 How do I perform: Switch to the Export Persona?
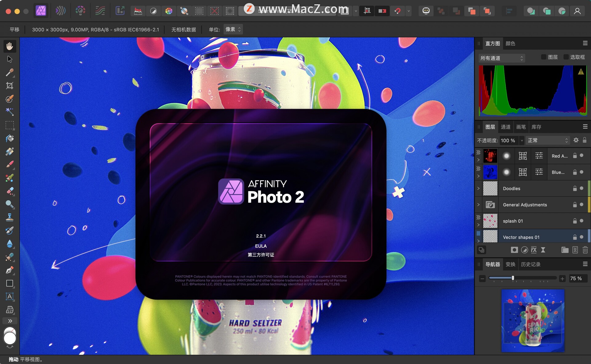120,11
